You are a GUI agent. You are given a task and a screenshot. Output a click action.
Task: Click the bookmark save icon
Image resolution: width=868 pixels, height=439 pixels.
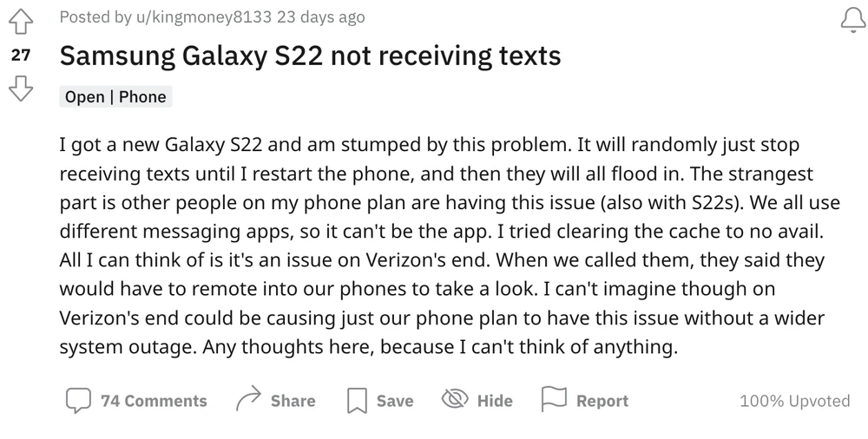coord(356,400)
